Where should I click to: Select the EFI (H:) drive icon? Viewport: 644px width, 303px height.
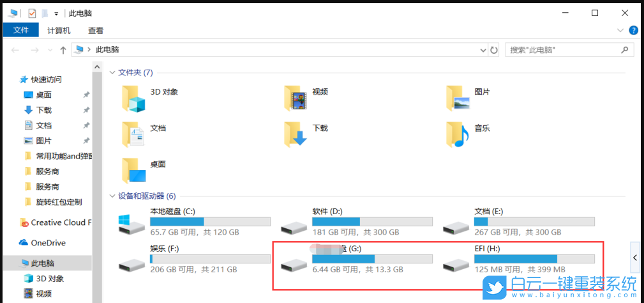(x=456, y=263)
